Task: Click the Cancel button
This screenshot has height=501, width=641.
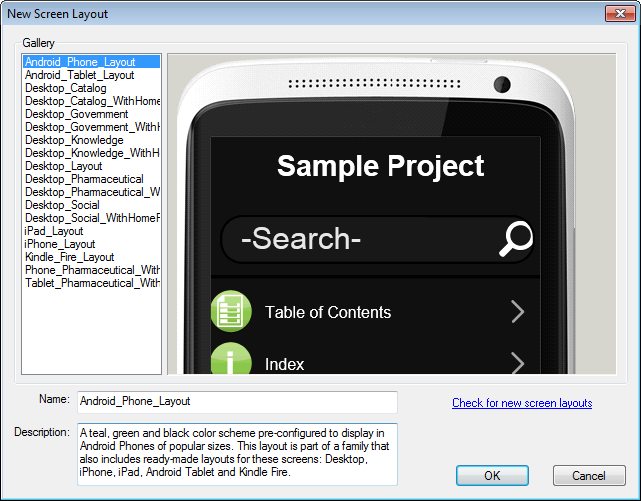Action: [x=589, y=476]
